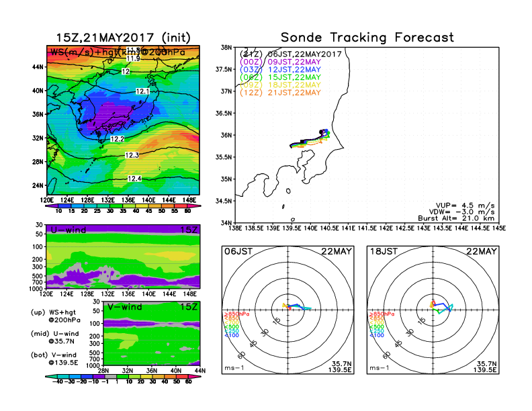Viewport: 532px width, 411px height.
Task: Click the blue "<100" label in 18JST hodograph
Action: point(377,335)
